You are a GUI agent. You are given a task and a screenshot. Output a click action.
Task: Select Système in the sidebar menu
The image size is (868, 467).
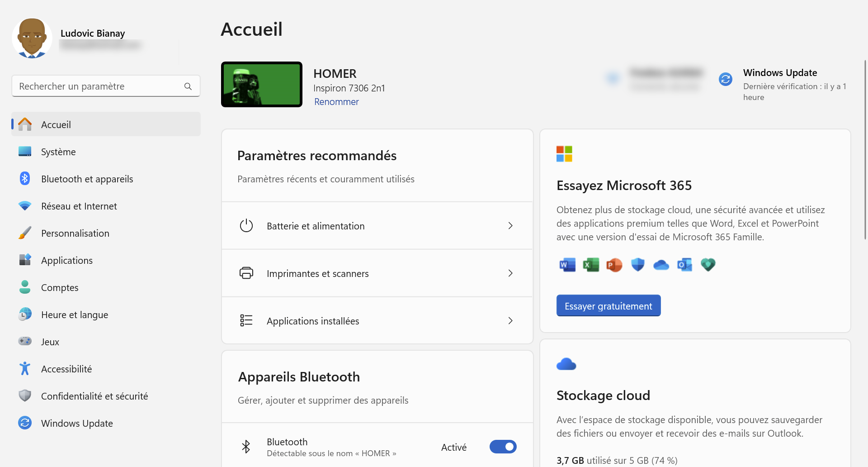pyautogui.click(x=58, y=152)
